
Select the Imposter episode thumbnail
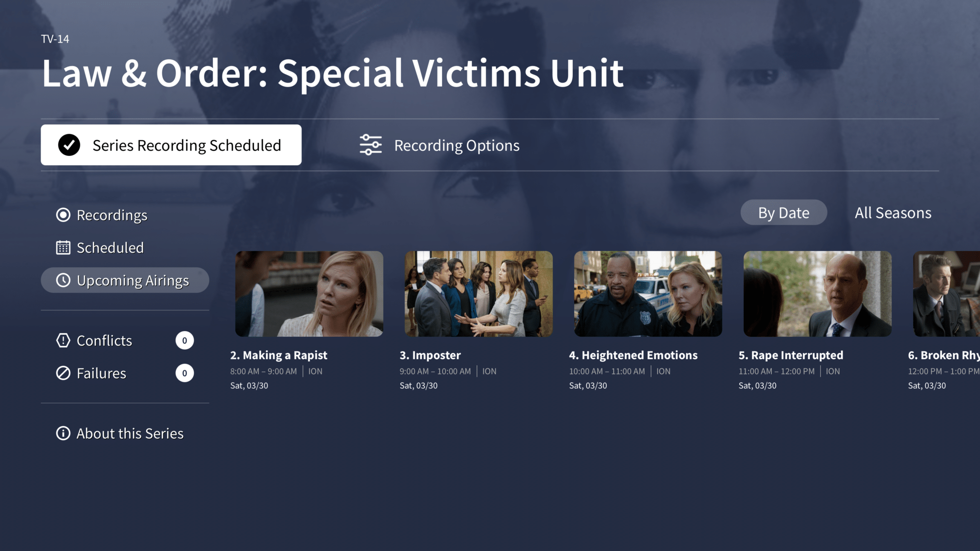479,294
